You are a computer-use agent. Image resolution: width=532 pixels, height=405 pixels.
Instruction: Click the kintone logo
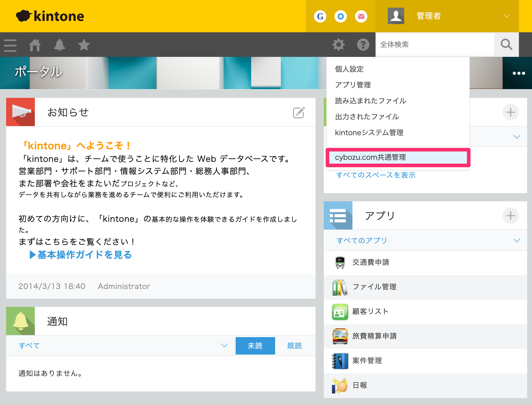[x=50, y=16]
